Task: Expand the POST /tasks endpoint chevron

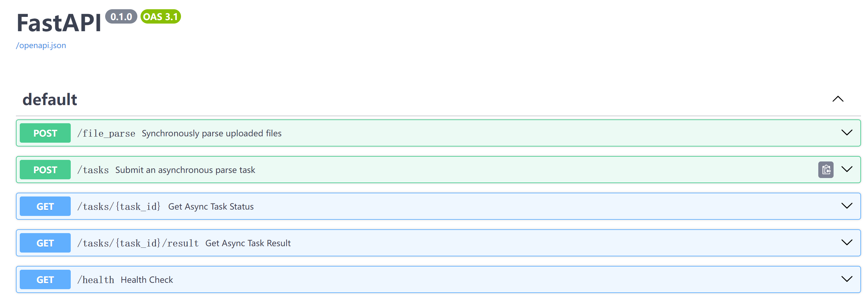Action: click(846, 169)
